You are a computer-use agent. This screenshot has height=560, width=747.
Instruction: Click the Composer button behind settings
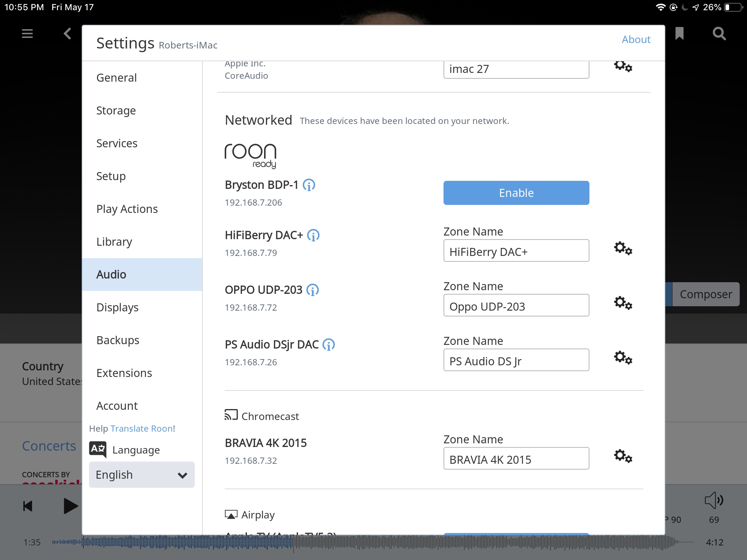point(706,294)
